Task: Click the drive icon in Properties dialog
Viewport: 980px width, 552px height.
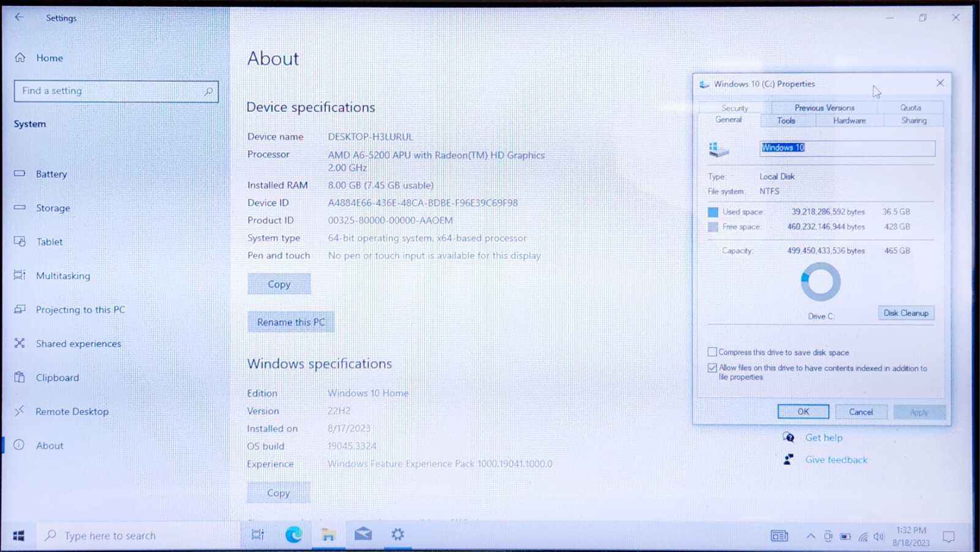Action: click(x=718, y=149)
